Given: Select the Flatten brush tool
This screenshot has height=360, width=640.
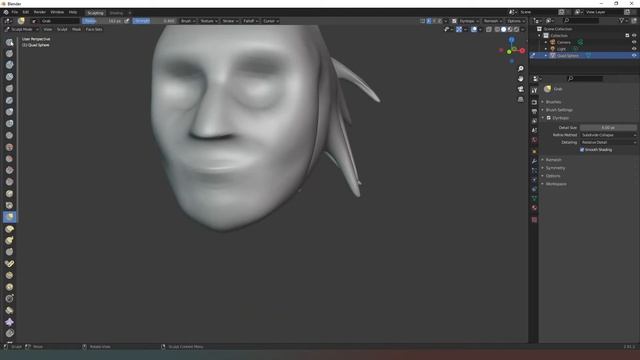Looking at the screenshot, I should click(x=9, y=159).
